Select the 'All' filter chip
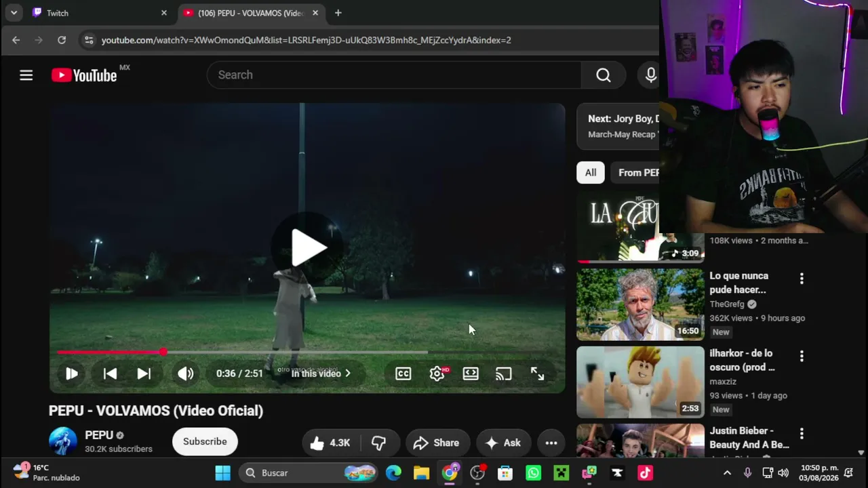This screenshot has height=488, width=868. point(591,173)
